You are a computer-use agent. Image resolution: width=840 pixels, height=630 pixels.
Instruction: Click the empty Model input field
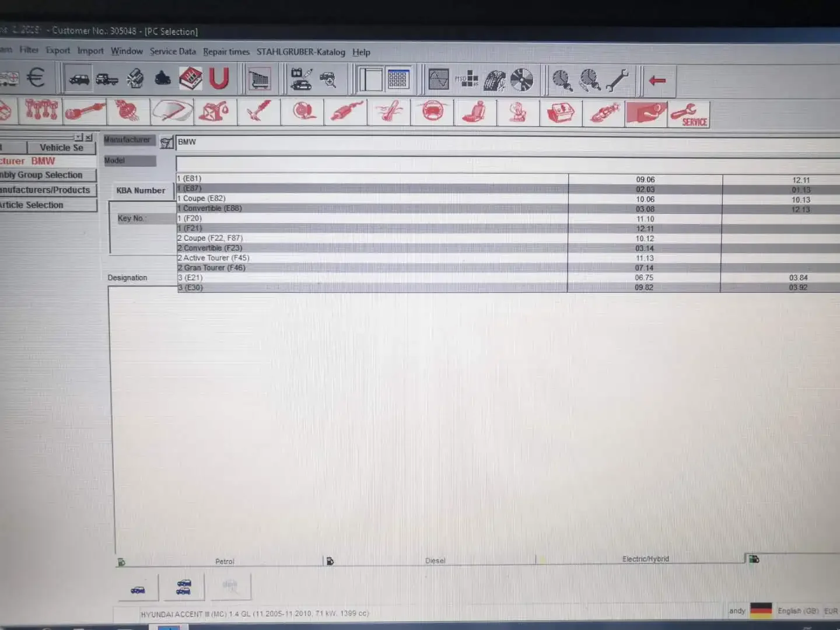click(x=508, y=163)
